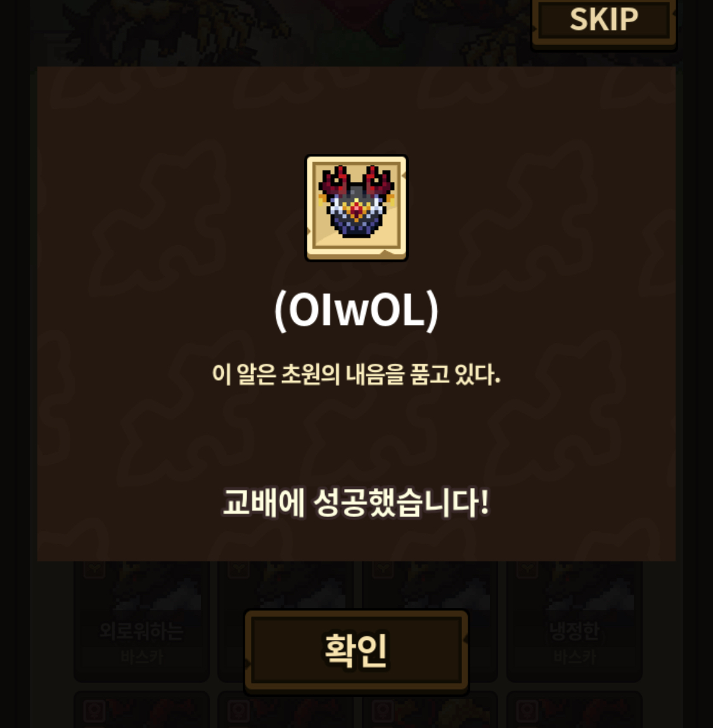This screenshot has width=713, height=728.
Task: Tap the 교배에 성공했습니다! message
Action: point(356,502)
